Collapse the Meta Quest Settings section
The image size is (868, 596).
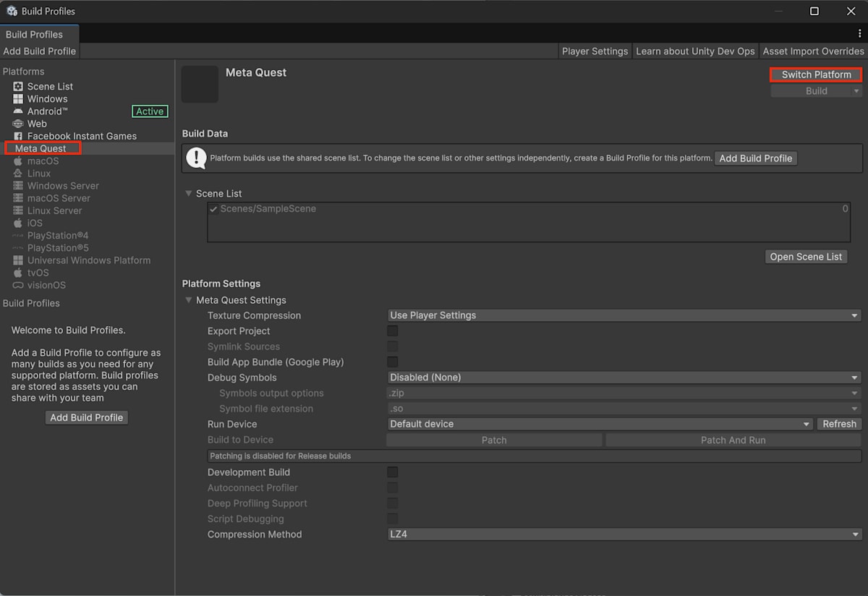click(x=189, y=300)
